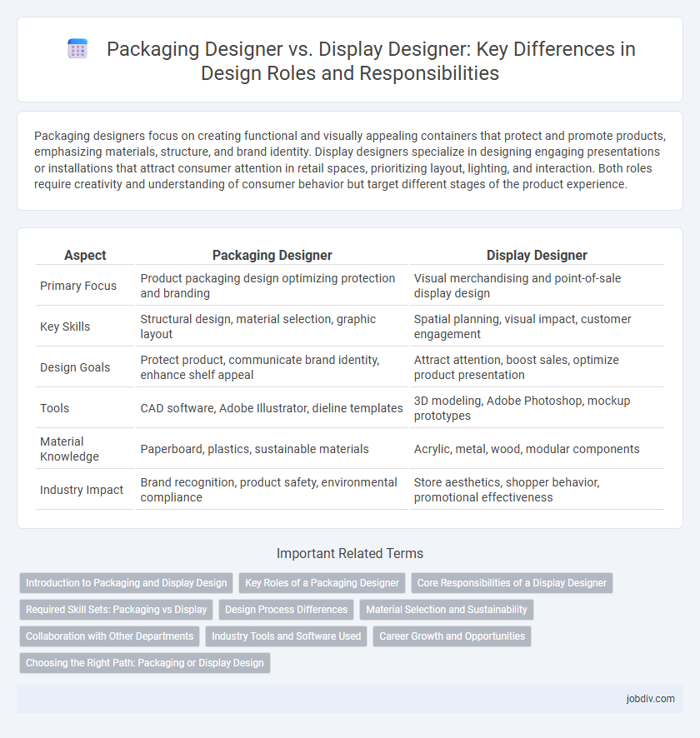Click the 'Key Skills' row label
This screenshot has width=700, height=738.
(x=65, y=327)
